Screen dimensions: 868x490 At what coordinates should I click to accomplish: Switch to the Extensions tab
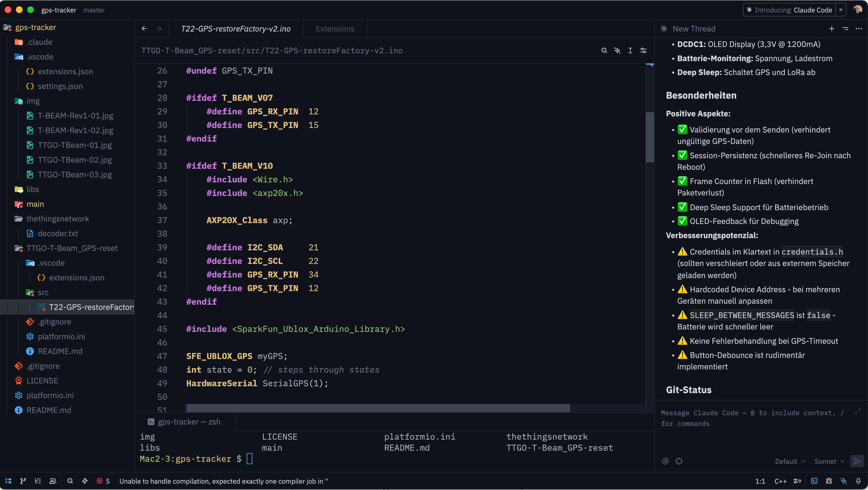point(335,29)
